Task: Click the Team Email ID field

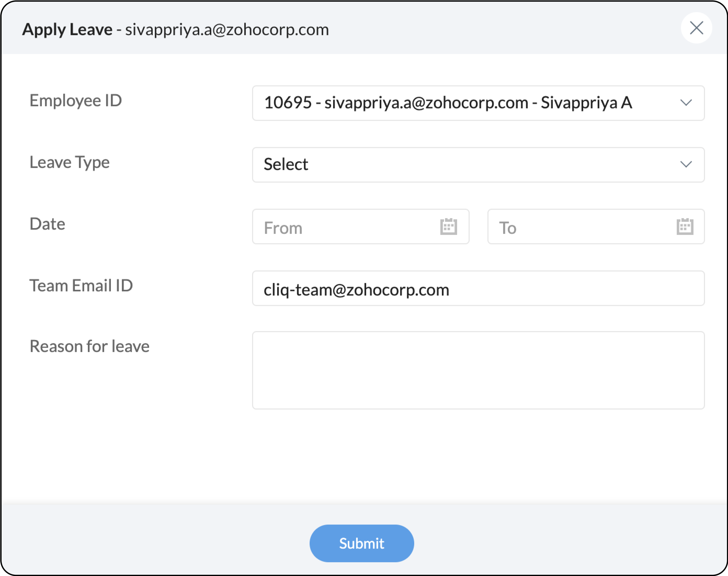Action: coord(478,288)
